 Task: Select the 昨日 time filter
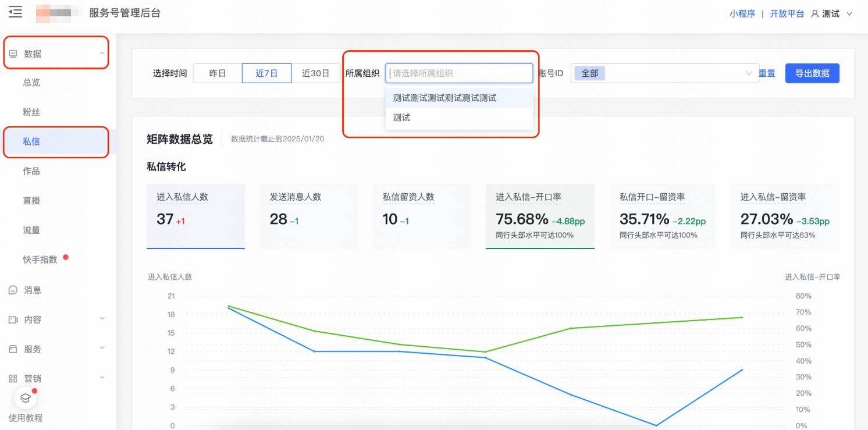(218, 73)
